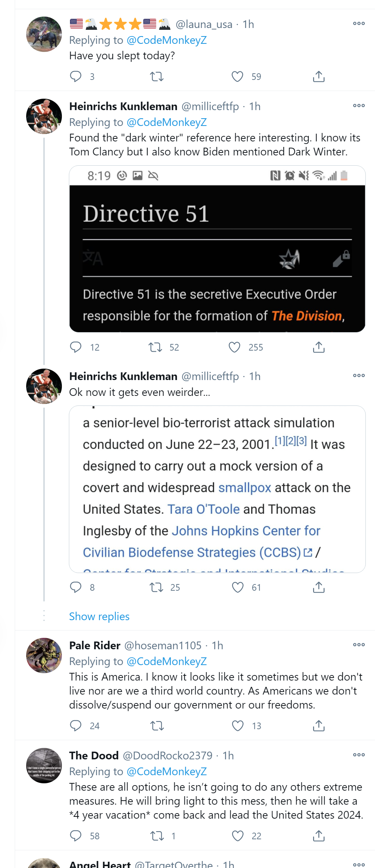Viewport: 375px width, 868px height.
Task: Open the bio-terrorist simulation screenshot image
Action: pyautogui.click(x=217, y=489)
